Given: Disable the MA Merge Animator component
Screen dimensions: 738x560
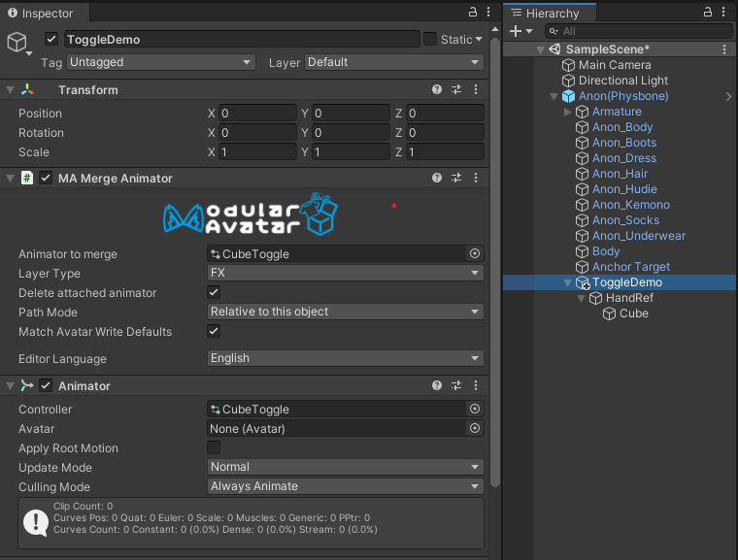Looking at the screenshot, I should [46, 178].
